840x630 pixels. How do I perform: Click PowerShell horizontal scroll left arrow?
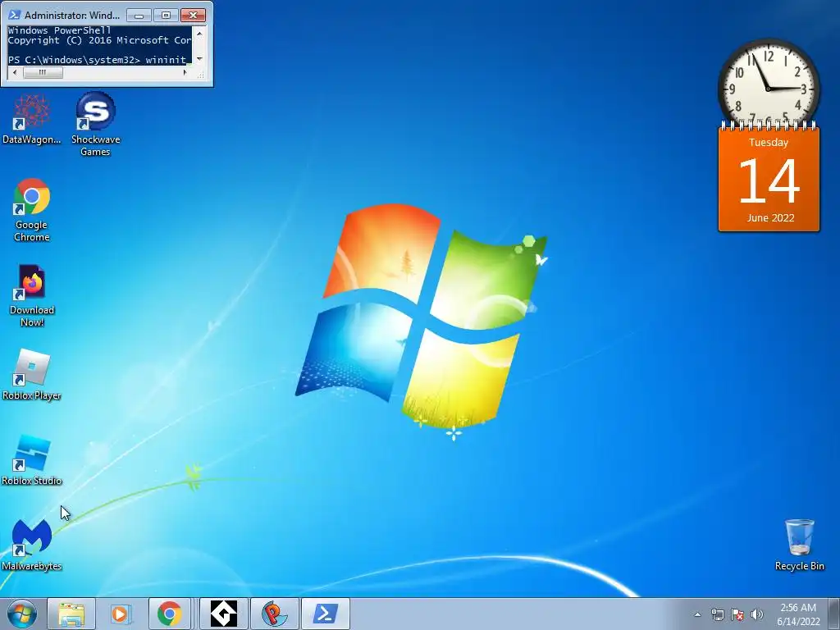15,72
